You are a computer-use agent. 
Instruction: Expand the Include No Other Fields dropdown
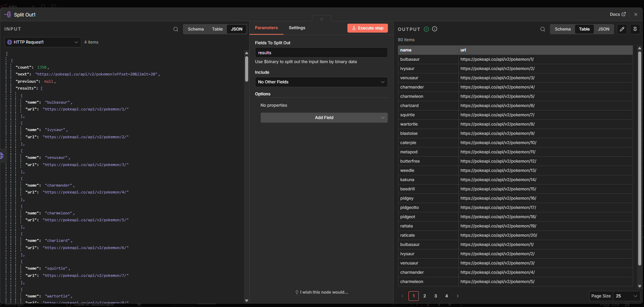[321, 82]
